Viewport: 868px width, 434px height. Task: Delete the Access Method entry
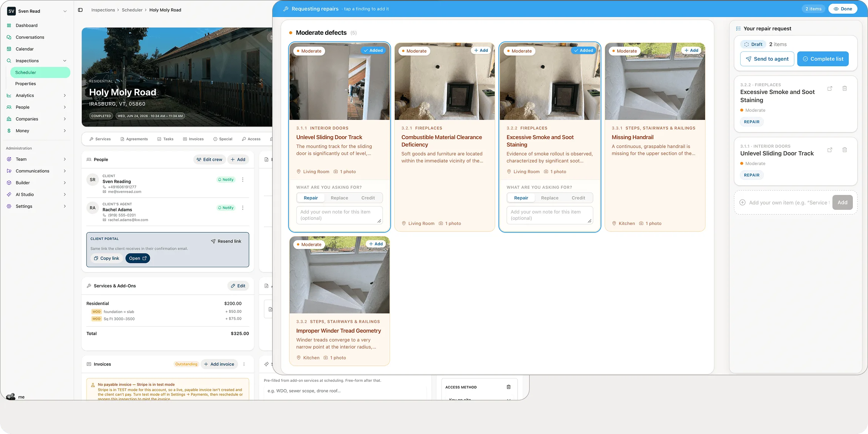(x=508, y=387)
